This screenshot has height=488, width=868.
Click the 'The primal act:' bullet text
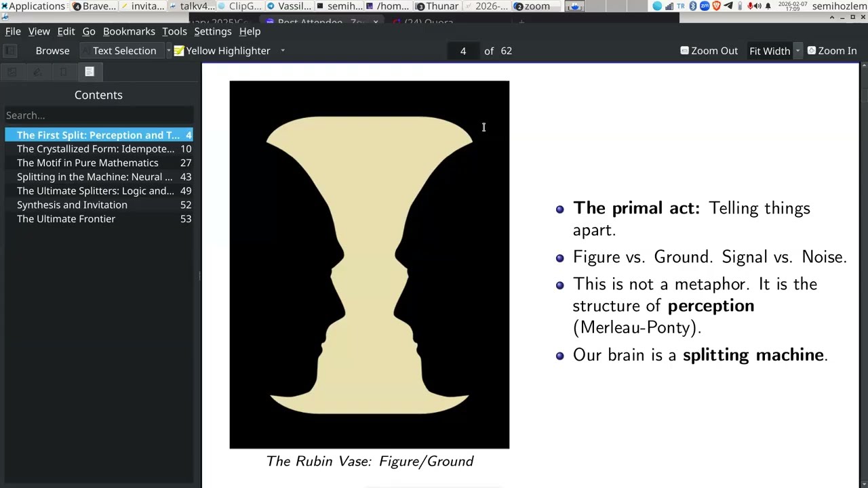pyautogui.click(x=636, y=208)
